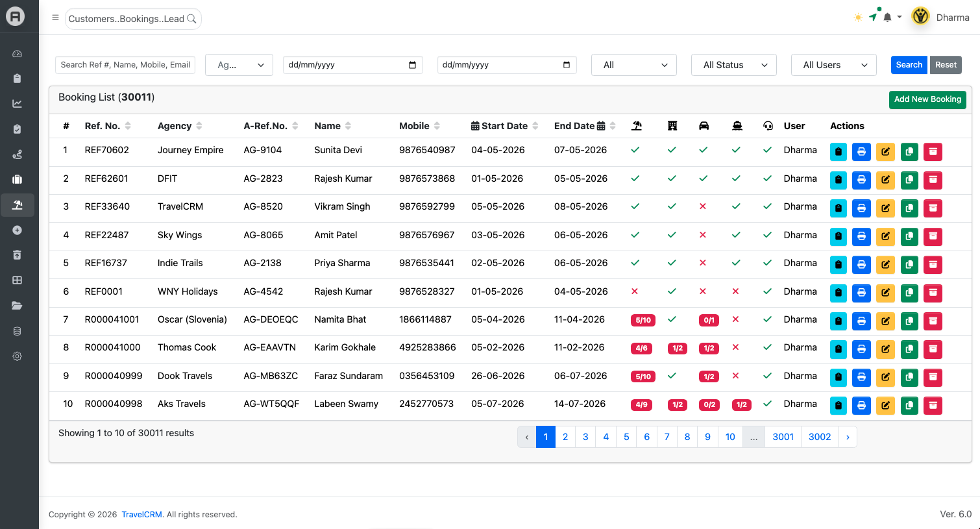Duplicate the REF33640 booking

909,208
